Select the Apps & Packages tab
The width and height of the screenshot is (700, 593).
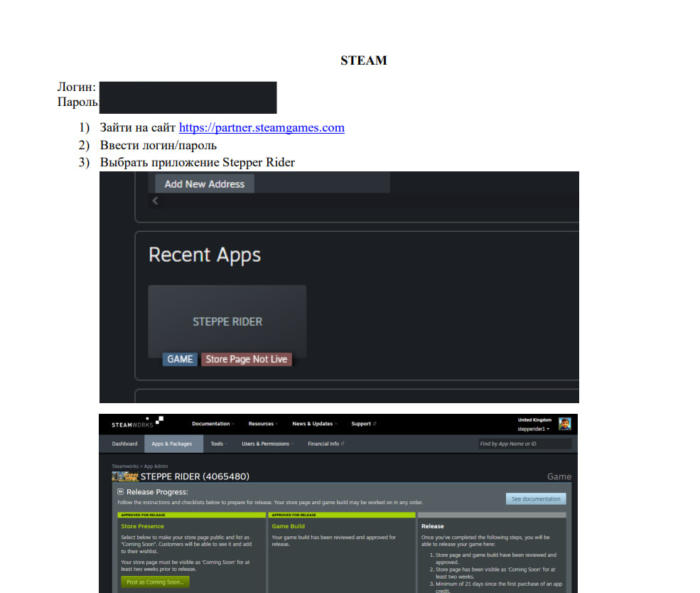coord(171,444)
